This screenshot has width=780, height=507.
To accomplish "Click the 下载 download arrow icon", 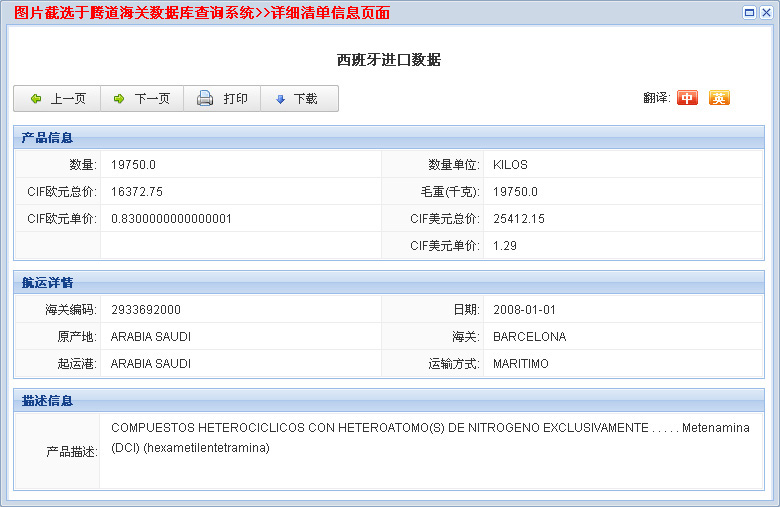I will 281,99.
